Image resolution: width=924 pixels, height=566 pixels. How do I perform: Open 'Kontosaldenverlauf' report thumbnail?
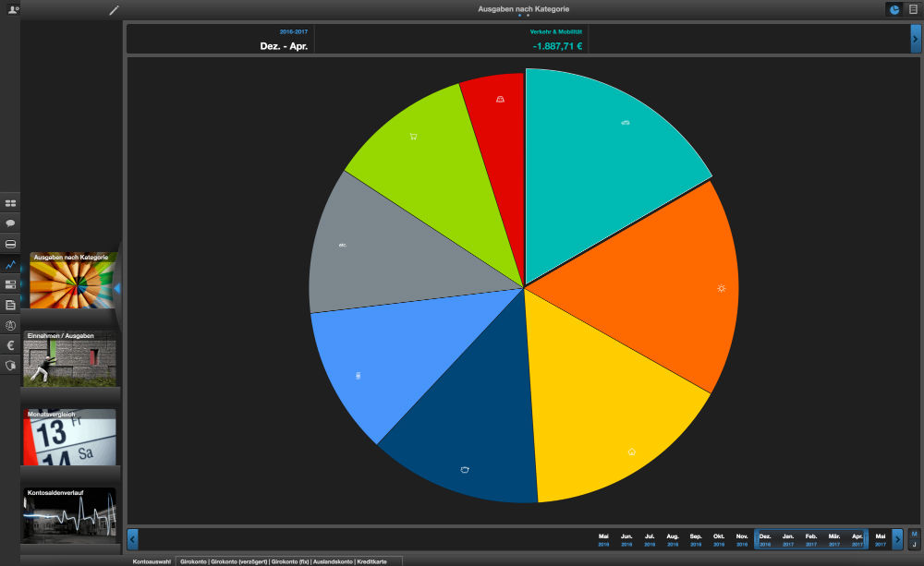(69, 515)
